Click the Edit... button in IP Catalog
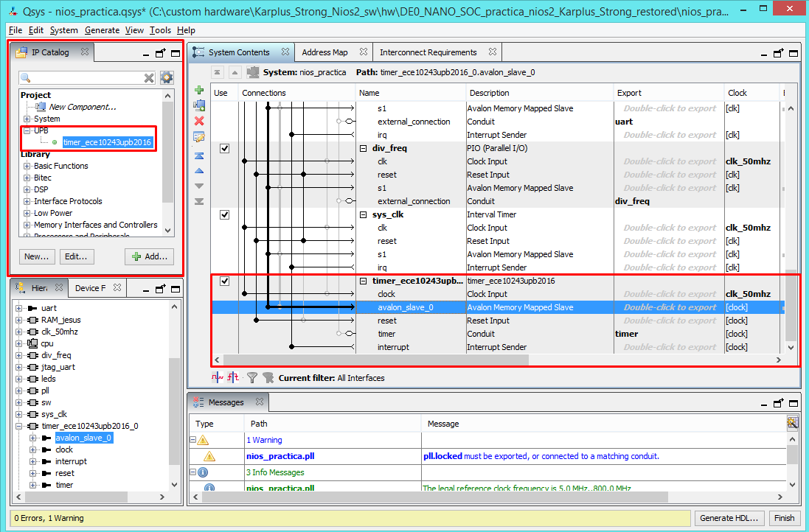The width and height of the screenshot is (809, 532). (76, 256)
